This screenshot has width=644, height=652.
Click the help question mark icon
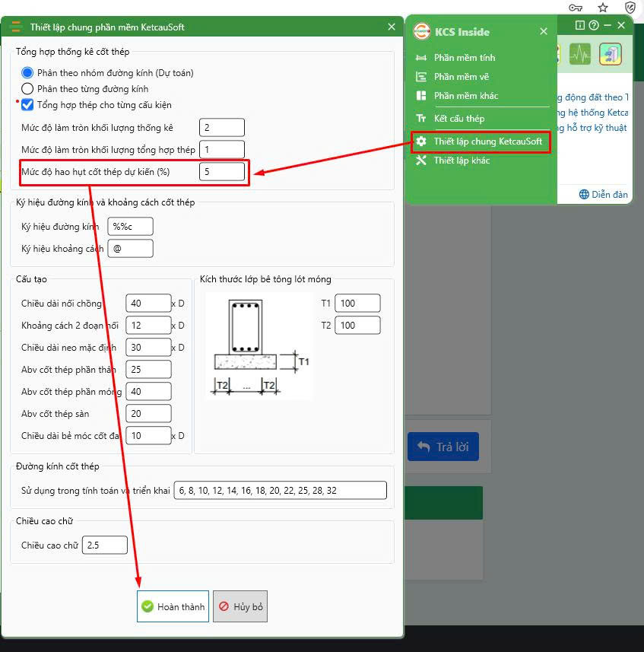[x=593, y=25]
